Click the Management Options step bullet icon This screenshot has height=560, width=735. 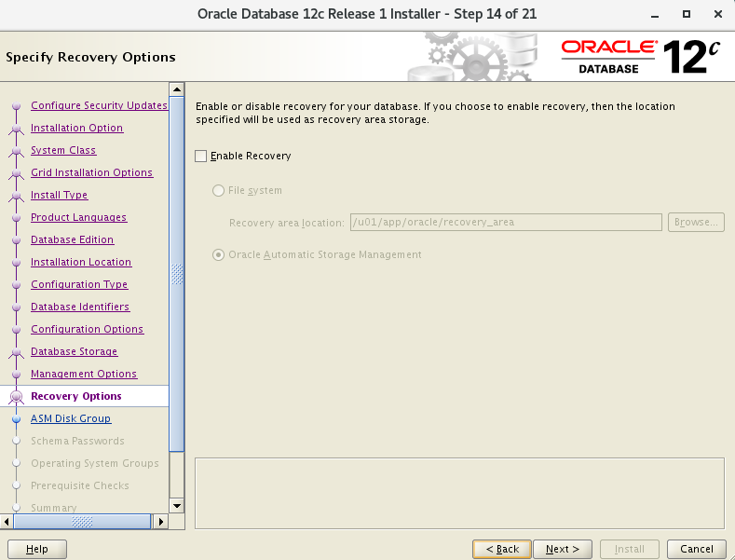[x=16, y=376]
